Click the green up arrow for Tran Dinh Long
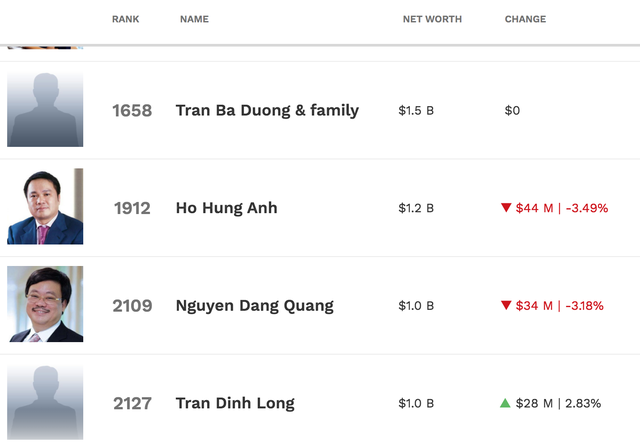 click(x=506, y=403)
